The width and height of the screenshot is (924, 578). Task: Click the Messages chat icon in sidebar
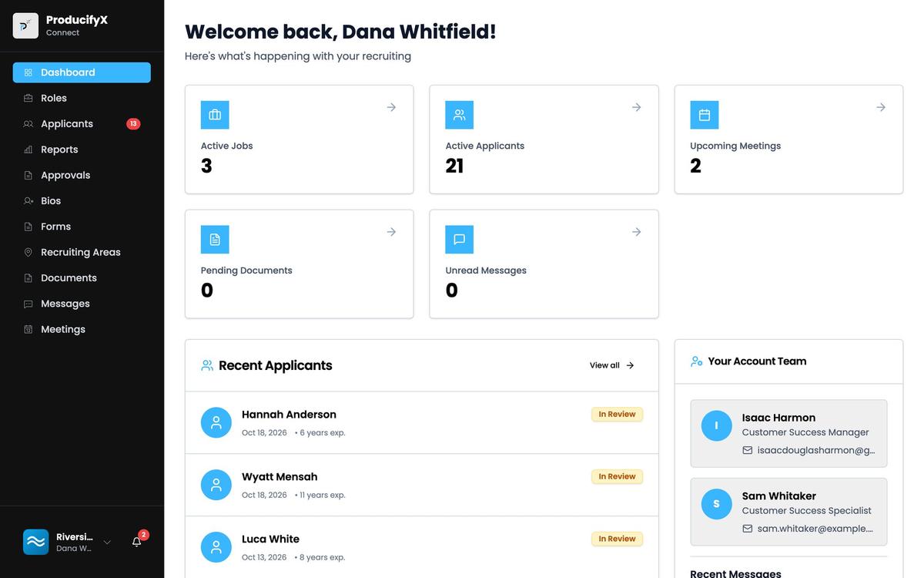(28, 304)
